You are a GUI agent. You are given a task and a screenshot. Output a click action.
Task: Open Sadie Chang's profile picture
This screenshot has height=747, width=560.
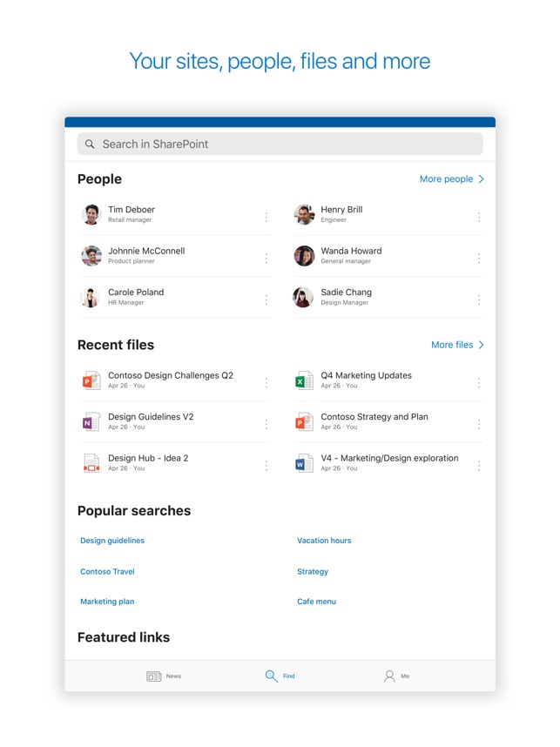[x=303, y=297]
